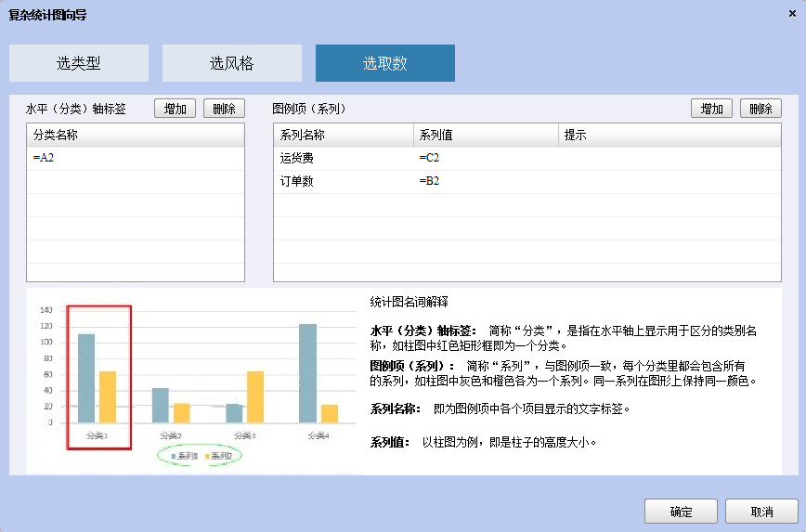Select the 订单数 series name cell
Viewport: 806px width, 532px height.
click(x=343, y=181)
